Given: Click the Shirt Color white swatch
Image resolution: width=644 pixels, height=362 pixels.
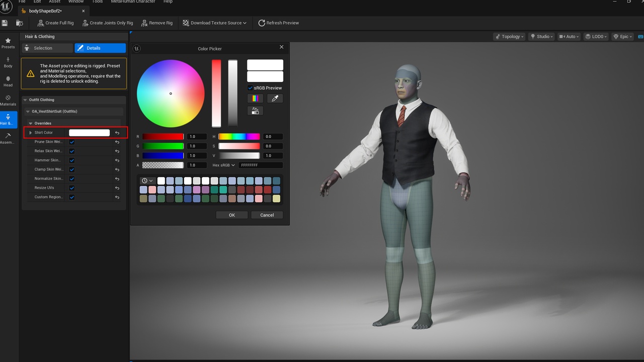Looking at the screenshot, I should [89, 133].
